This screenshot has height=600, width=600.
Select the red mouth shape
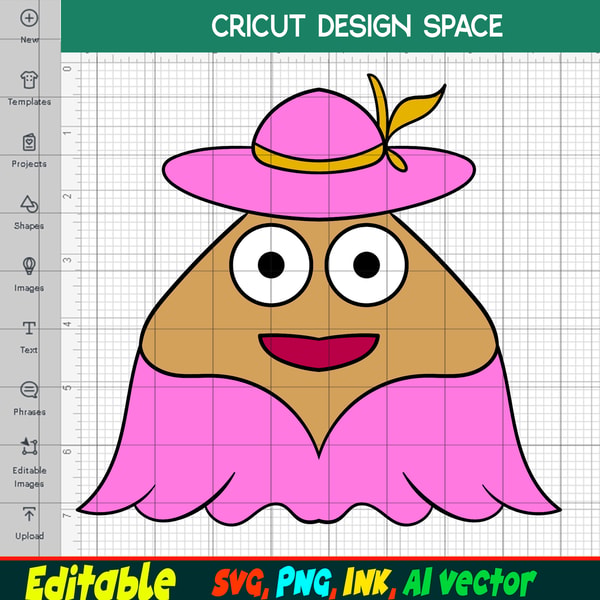pyautogui.click(x=319, y=351)
